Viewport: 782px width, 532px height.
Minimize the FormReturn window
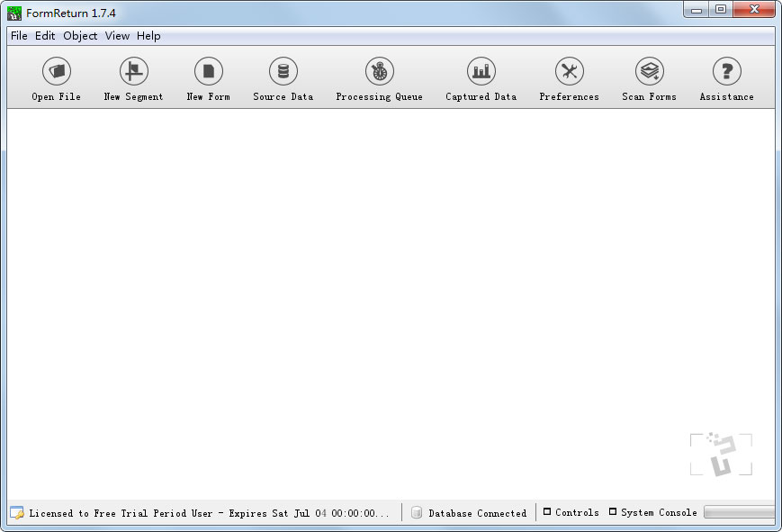coord(697,10)
